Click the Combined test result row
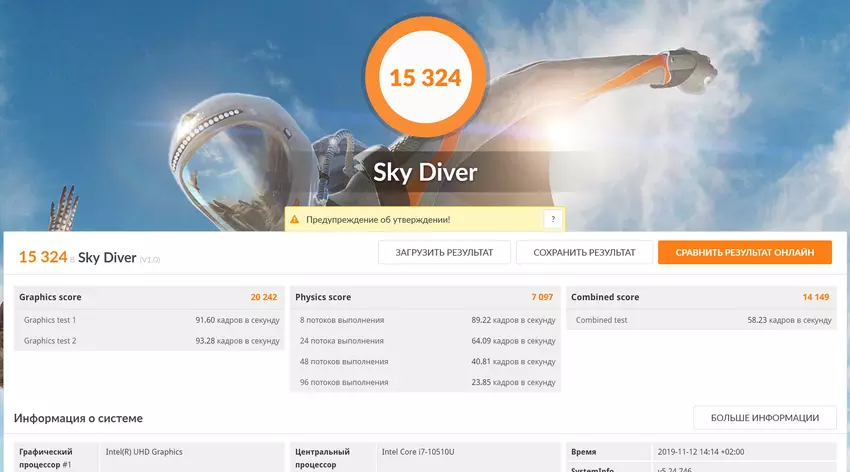850x472 pixels. [702, 320]
